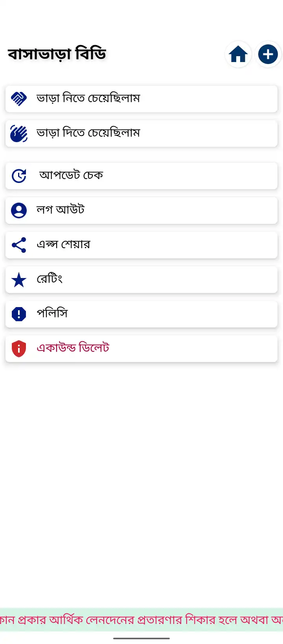View পলিসি page

pyautogui.click(x=52, y=314)
